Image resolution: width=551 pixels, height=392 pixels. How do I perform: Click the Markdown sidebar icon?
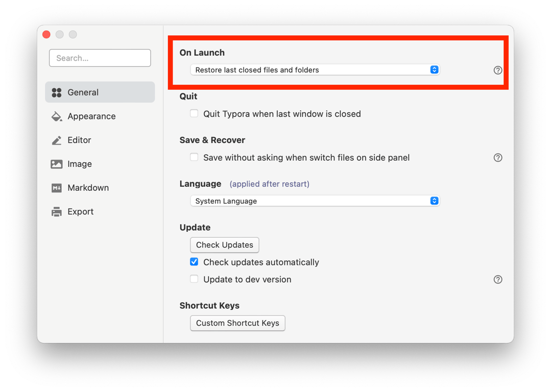click(57, 188)
